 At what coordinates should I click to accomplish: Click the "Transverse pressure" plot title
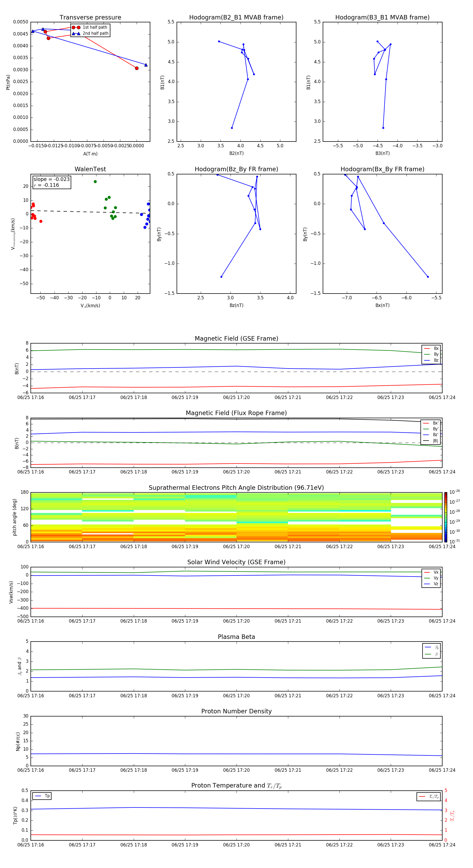coord(90,18)
